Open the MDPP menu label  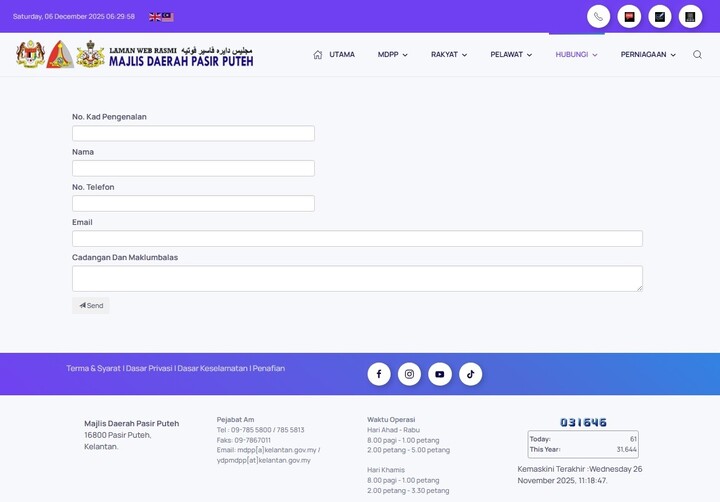click(388, 55)
